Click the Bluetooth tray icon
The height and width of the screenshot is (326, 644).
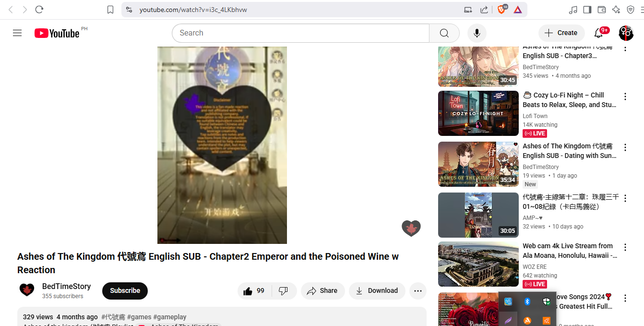[x=527, y=302]
